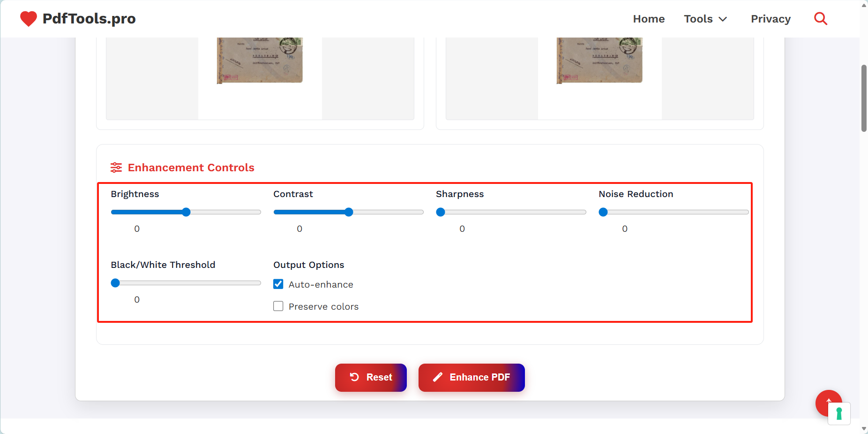Click the scrollbar down arrow
Screen dimensions: 868x434
(x=864, y=429)
